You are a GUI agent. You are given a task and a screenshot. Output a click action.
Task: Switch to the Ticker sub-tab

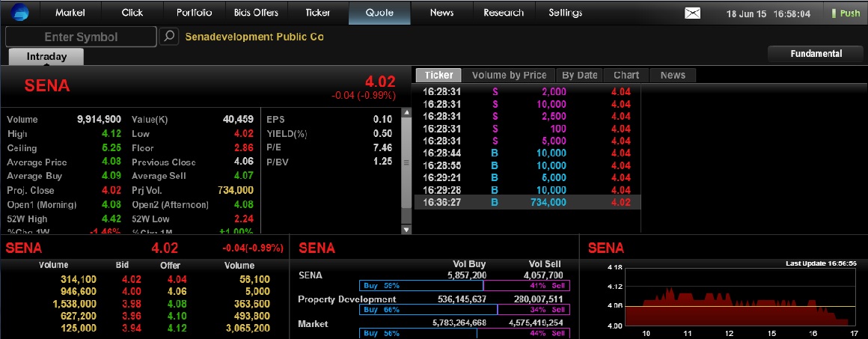click(439, 76)
